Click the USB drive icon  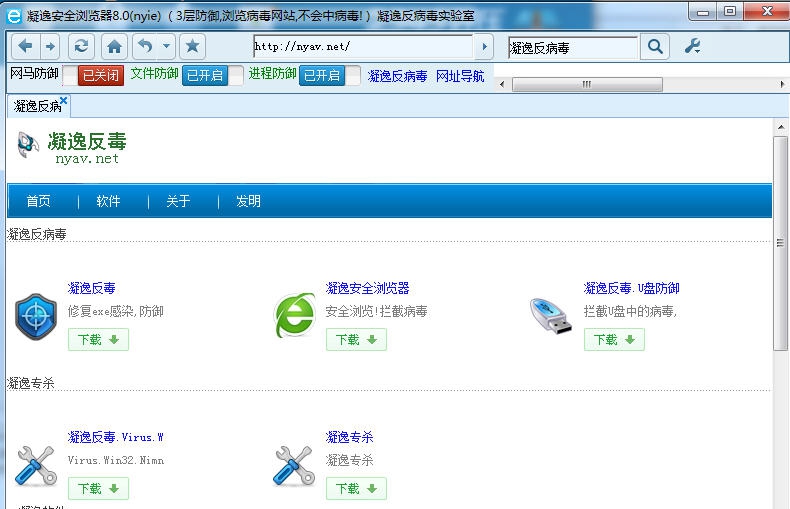click(551, 315)
